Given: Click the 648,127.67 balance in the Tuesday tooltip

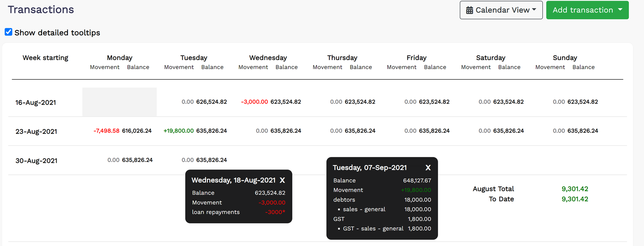Looking at the screenshot, I should 417,180.
